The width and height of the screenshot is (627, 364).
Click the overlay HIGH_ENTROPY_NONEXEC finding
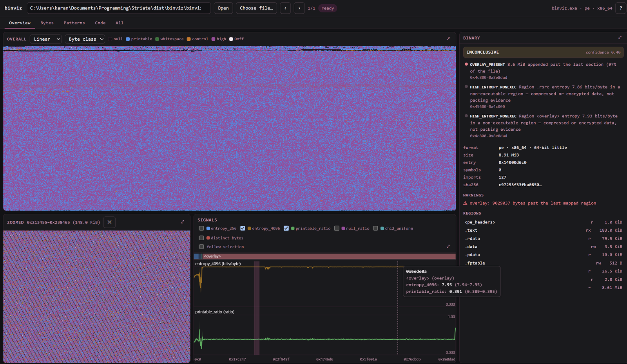(x=543, y=126)
